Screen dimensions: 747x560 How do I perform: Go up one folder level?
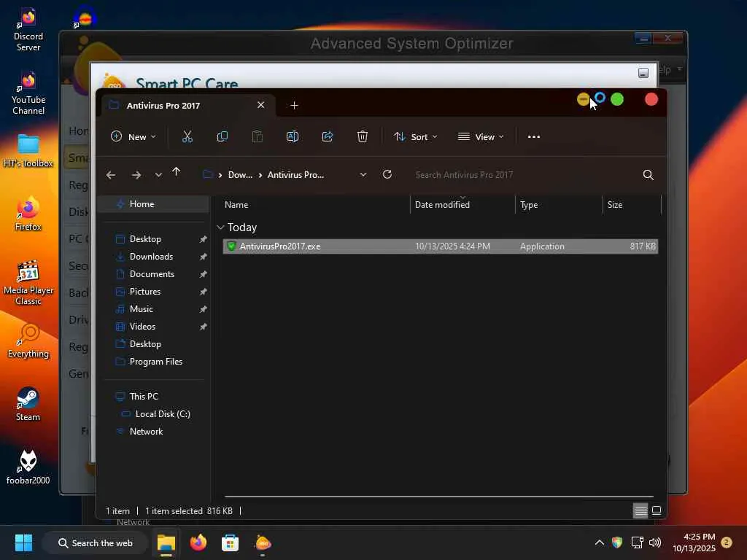point(177,172)
